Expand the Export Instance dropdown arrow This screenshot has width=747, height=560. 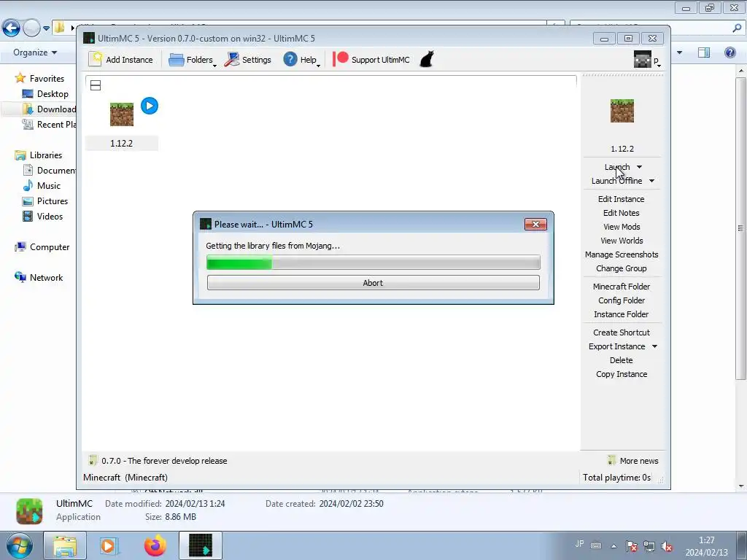[x=654, y=346]
